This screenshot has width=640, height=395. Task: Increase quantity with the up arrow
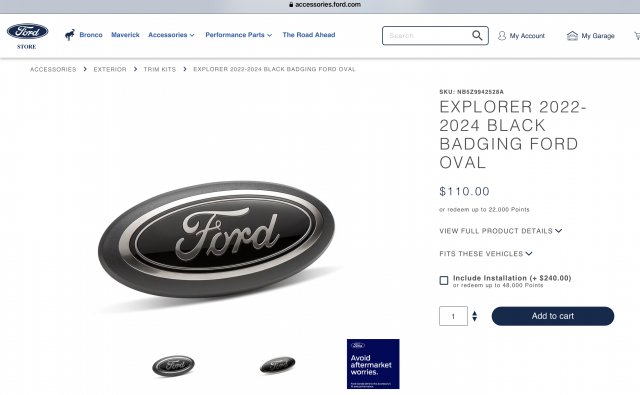click(474, 313)
